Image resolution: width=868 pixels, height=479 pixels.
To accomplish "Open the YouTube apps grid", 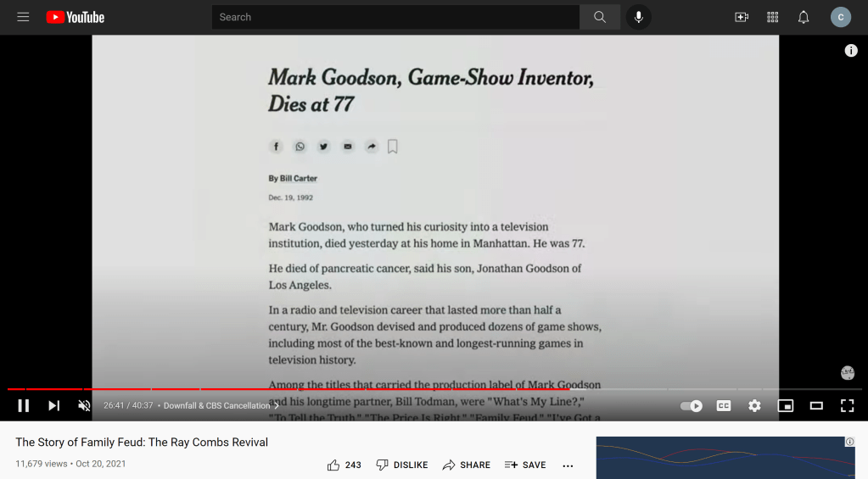I will 772,17.
